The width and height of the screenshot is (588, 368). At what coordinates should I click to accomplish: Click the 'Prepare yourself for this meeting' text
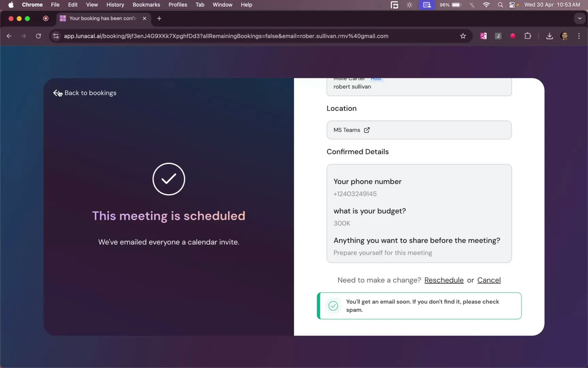tap(383, 253)
